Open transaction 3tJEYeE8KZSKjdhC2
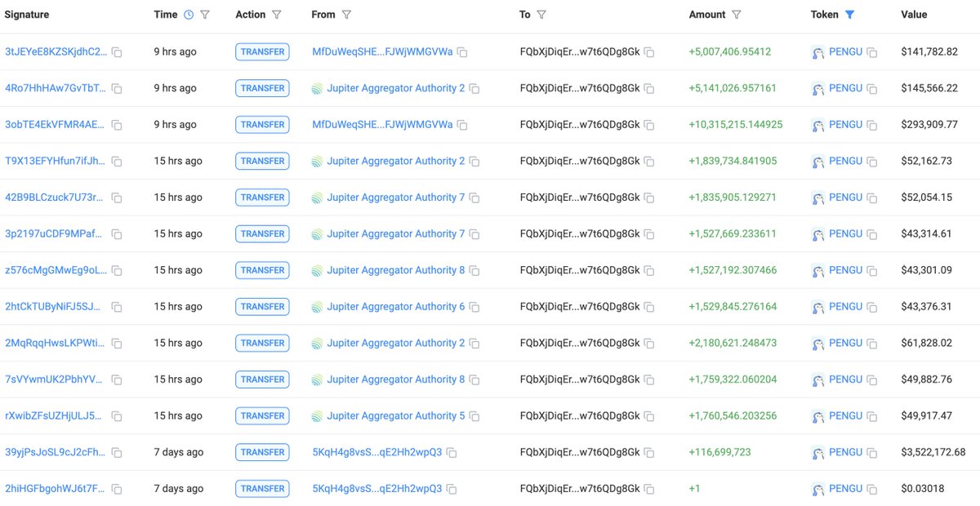The image size is (980, 506). pos(56,51)
